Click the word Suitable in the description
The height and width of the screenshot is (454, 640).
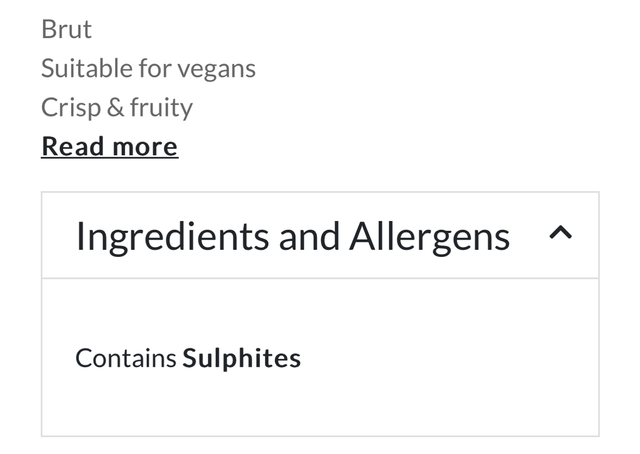point(84,68)
